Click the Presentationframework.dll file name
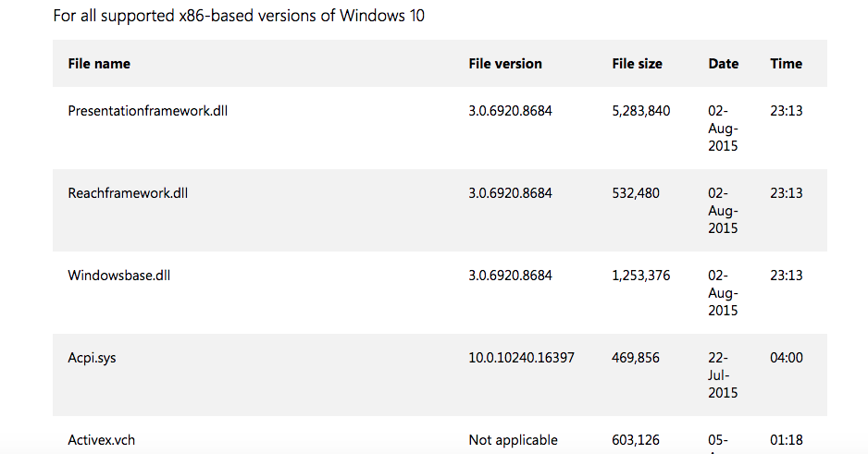 [x=148, y=111]
